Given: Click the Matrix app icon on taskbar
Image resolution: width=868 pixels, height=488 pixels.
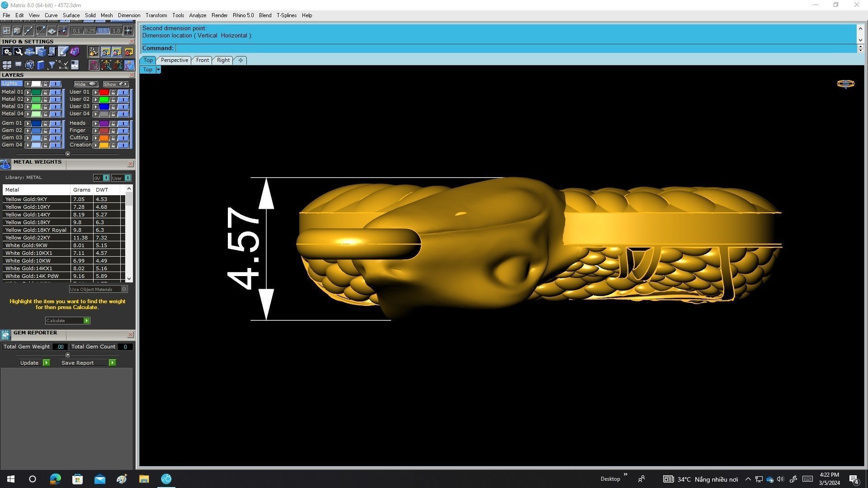Looking at the screenshot, I should [x=166, y=479].
